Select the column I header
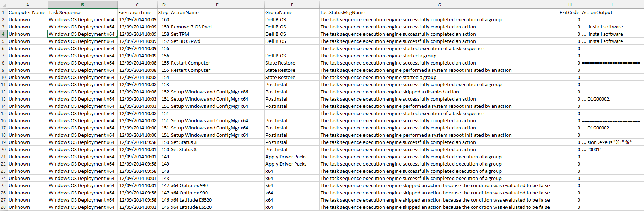The image size is (644, 211). pyautogui.click(x=612, y=5)
